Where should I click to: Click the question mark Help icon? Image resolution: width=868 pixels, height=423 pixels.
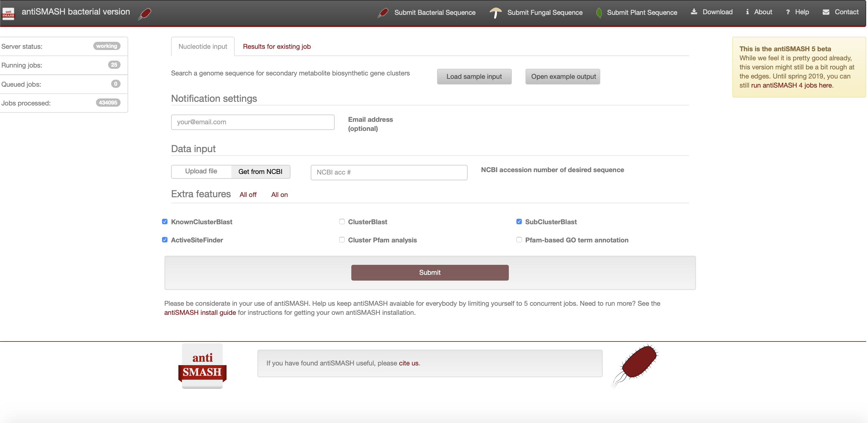tap(788, 12)
